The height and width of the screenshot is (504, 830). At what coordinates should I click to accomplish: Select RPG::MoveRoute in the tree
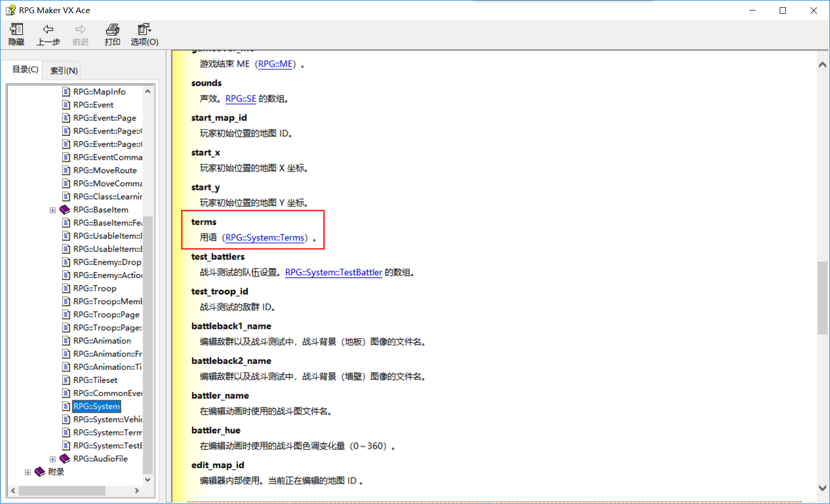pos(105,170)
